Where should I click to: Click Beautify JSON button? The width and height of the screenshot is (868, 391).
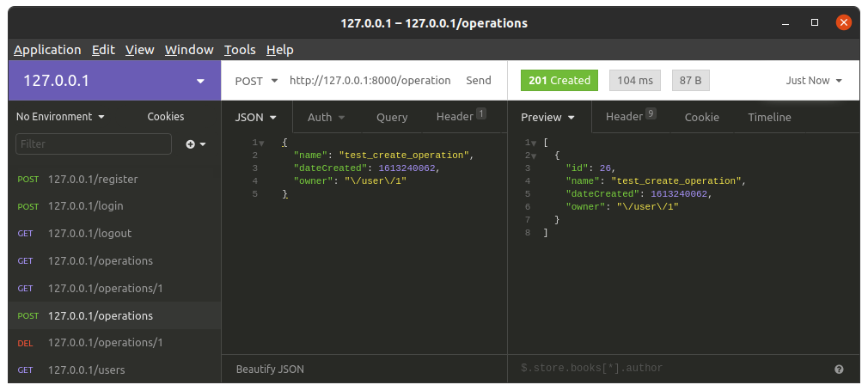[x=270, y=370]
